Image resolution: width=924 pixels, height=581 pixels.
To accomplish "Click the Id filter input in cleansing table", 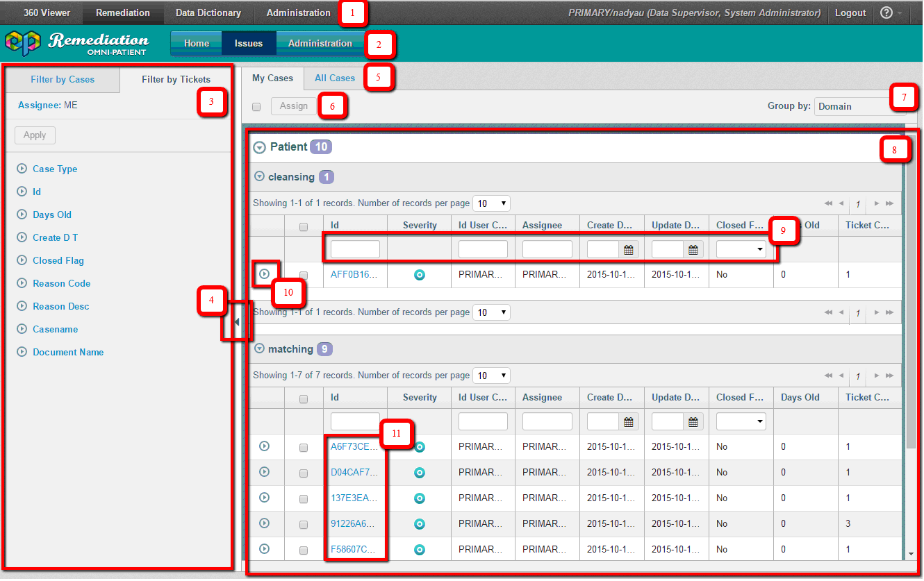I will click(355, 249).
